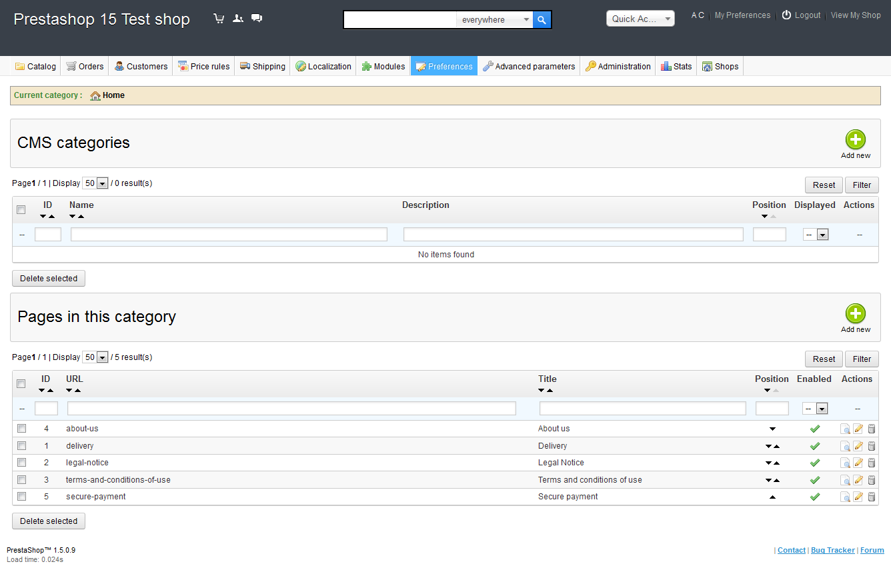Click Filter button in CMS categories section

pyautogui.click(x=862, y=185)
